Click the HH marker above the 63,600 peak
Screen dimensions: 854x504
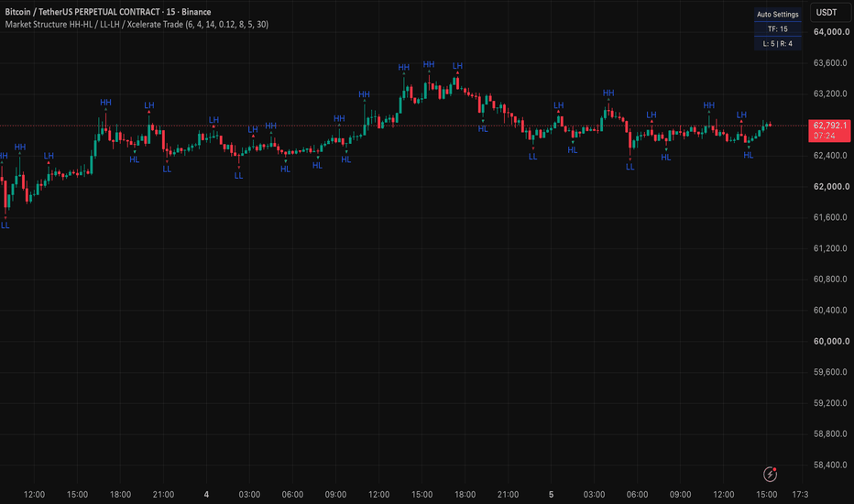(429, 64)
